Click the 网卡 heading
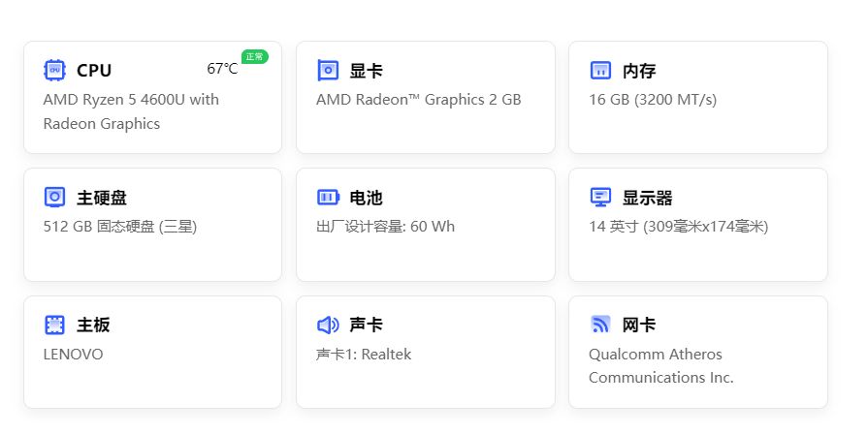This screenshot has width=868, height=434. [639, 325]
